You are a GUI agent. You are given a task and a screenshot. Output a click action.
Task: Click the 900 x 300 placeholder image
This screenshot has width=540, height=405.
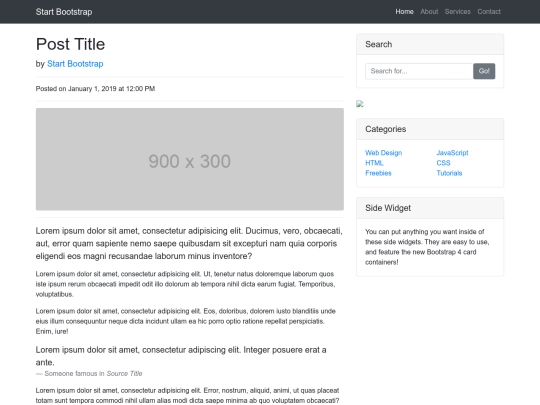click(190, 159)
